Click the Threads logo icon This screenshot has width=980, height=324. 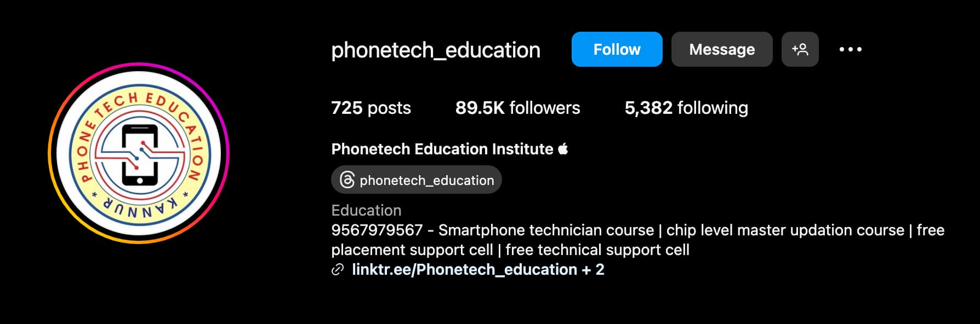point(347,180)
